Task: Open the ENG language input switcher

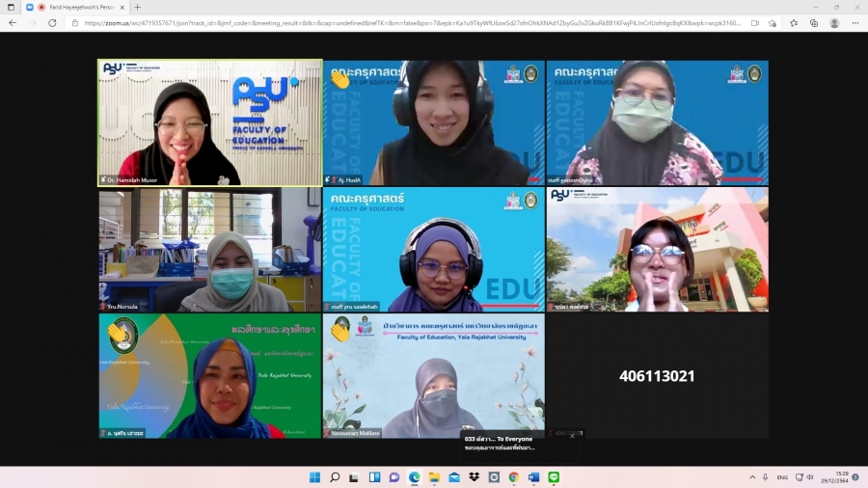Action: 782,477
